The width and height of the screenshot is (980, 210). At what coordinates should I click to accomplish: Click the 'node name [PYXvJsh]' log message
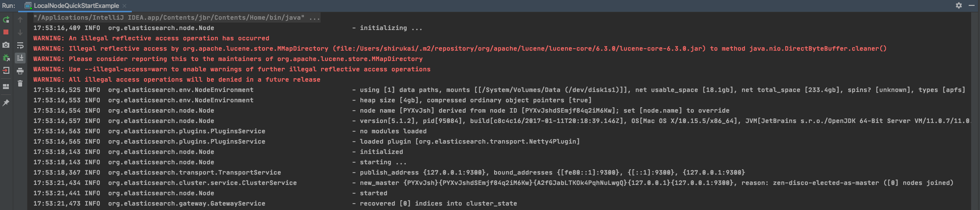544,111
